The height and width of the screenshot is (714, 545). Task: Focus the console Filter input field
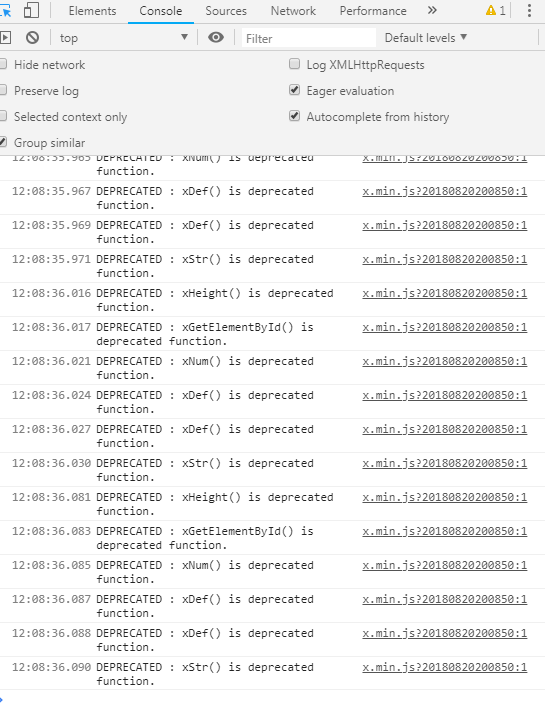point(308,38)
